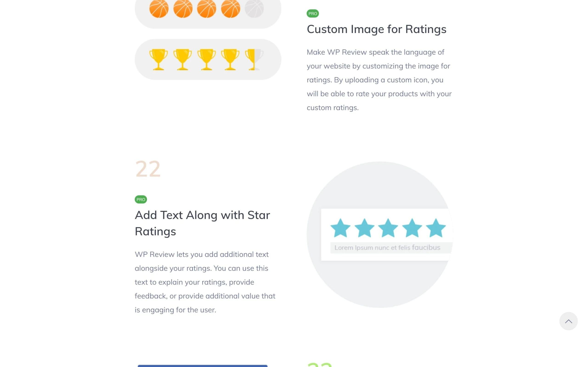Click the fourth gold trophy icon
Viewport: 588px width, 367px height.
pos(230,59)
